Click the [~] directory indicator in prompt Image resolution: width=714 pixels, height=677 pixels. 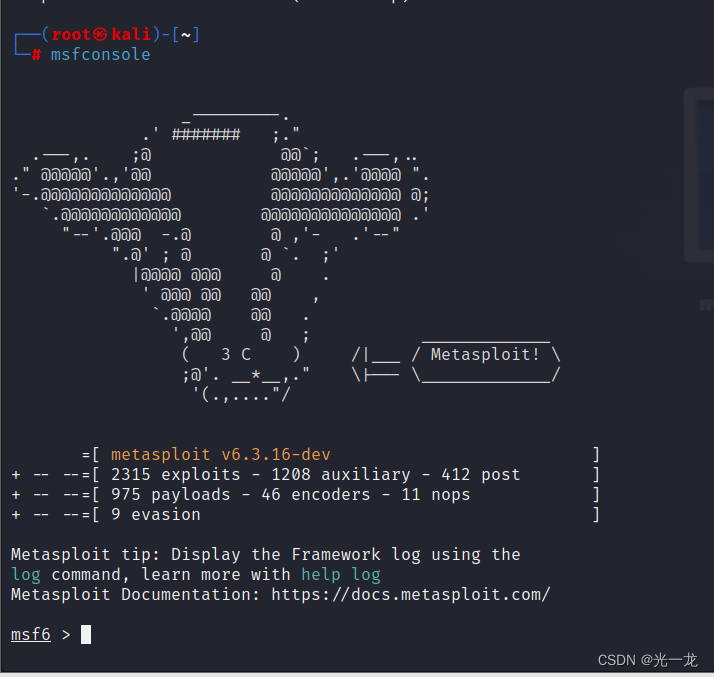pyautogui.click(x=186, y=35)
